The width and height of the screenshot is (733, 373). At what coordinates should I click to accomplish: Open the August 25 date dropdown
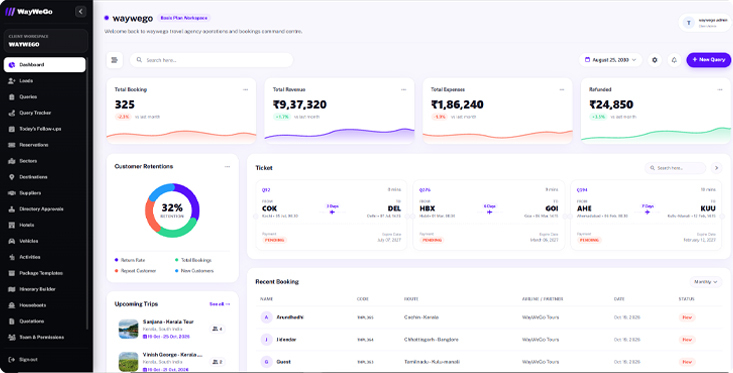coord(610,60)
